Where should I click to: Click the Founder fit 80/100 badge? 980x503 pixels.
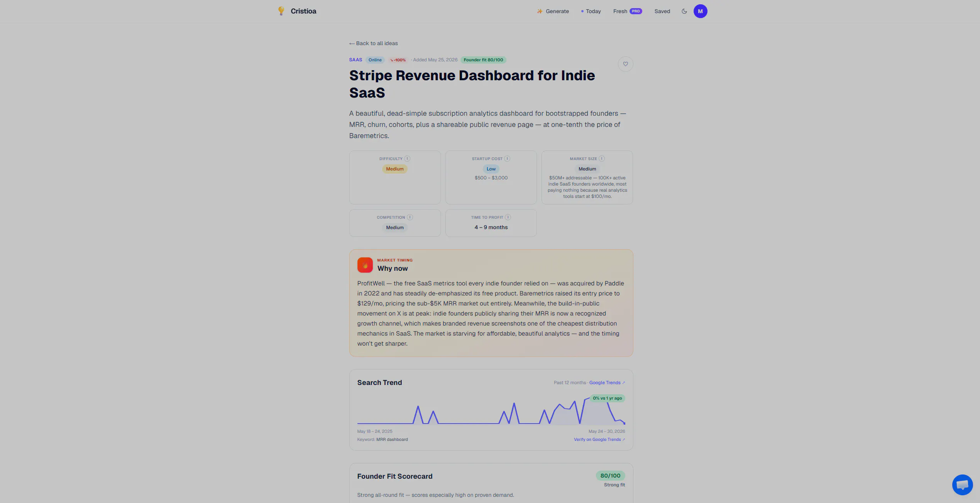click(483, 60)
